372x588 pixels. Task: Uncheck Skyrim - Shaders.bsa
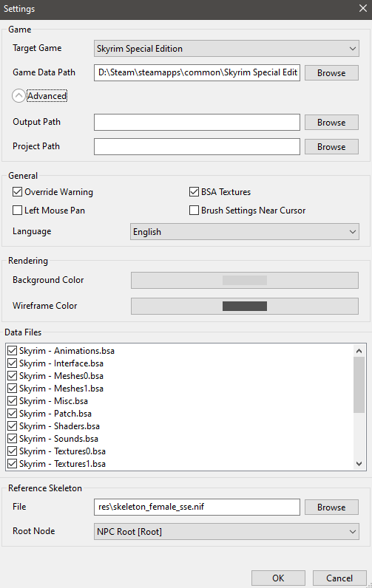tap(13, 426)
